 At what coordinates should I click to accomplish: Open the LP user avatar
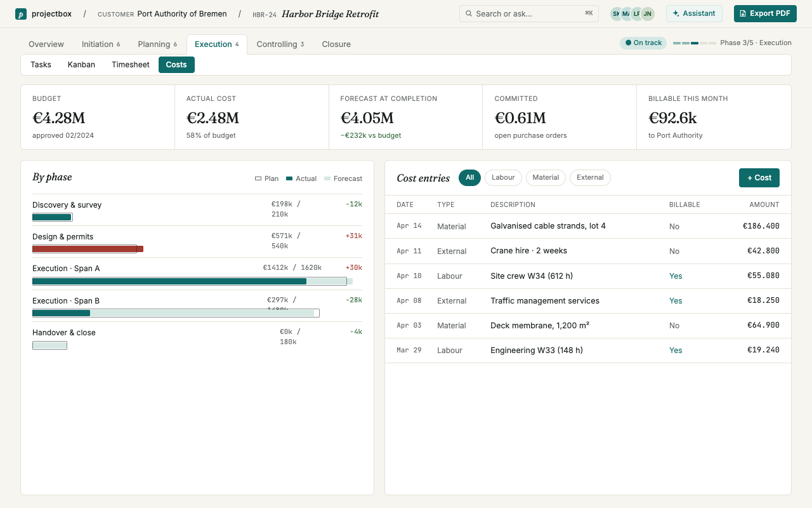tap(637, 14)
